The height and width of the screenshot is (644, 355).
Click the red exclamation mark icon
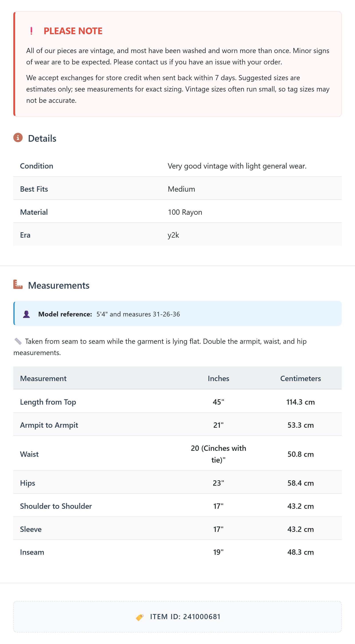click(31, 31)
